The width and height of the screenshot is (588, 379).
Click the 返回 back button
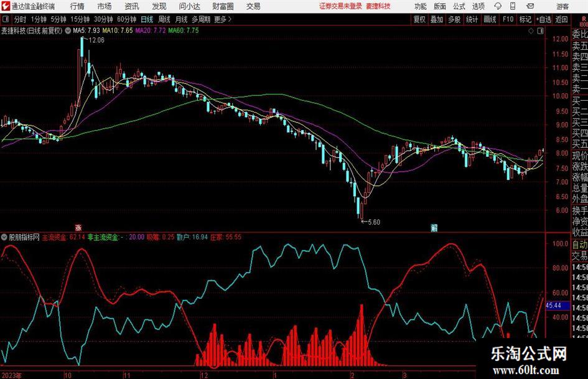(x=561, y=19)
